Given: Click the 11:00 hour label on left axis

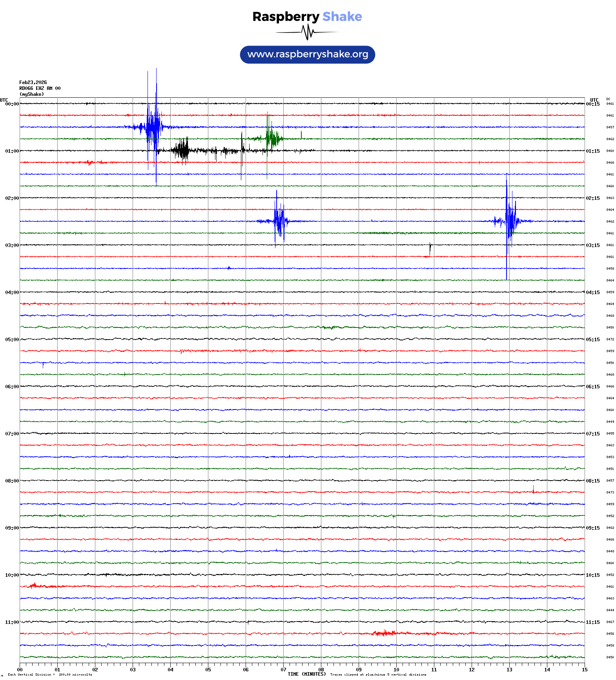Looking at the screenshot, I should [12, 622].
